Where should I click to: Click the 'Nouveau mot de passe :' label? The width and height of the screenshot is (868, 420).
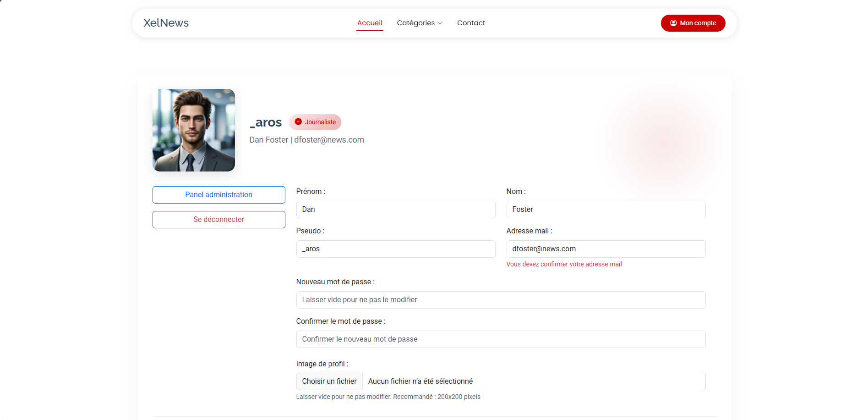click(x=335, y=282)
